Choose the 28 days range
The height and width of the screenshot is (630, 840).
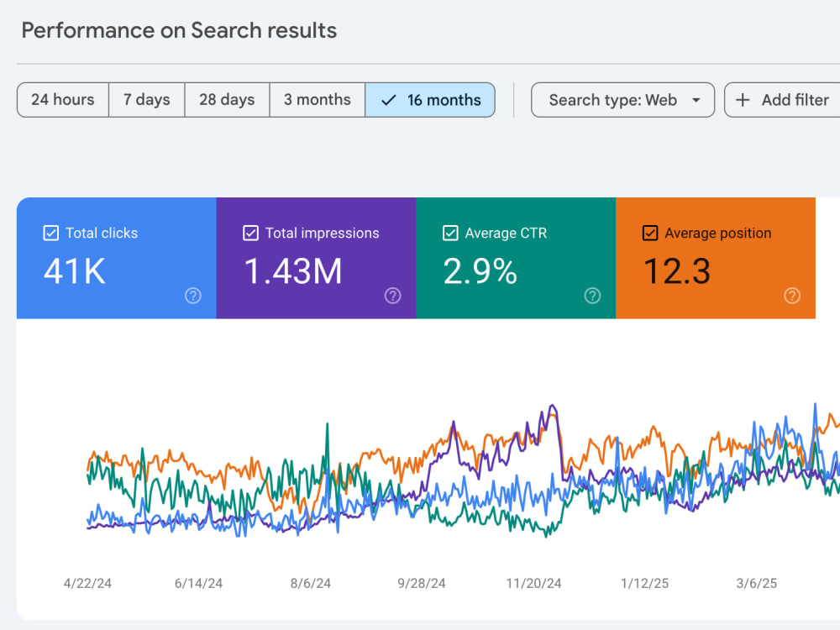227,100
